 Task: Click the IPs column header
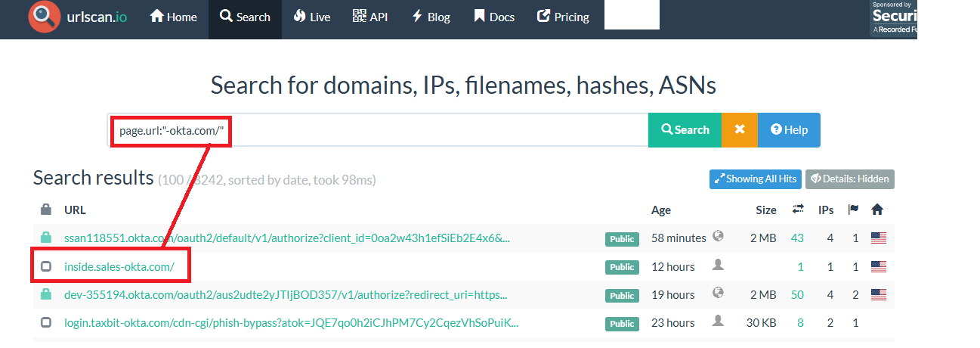826,210
